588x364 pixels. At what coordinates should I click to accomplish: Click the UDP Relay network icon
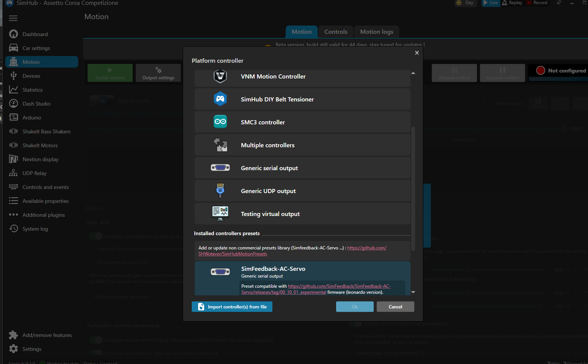14,173
